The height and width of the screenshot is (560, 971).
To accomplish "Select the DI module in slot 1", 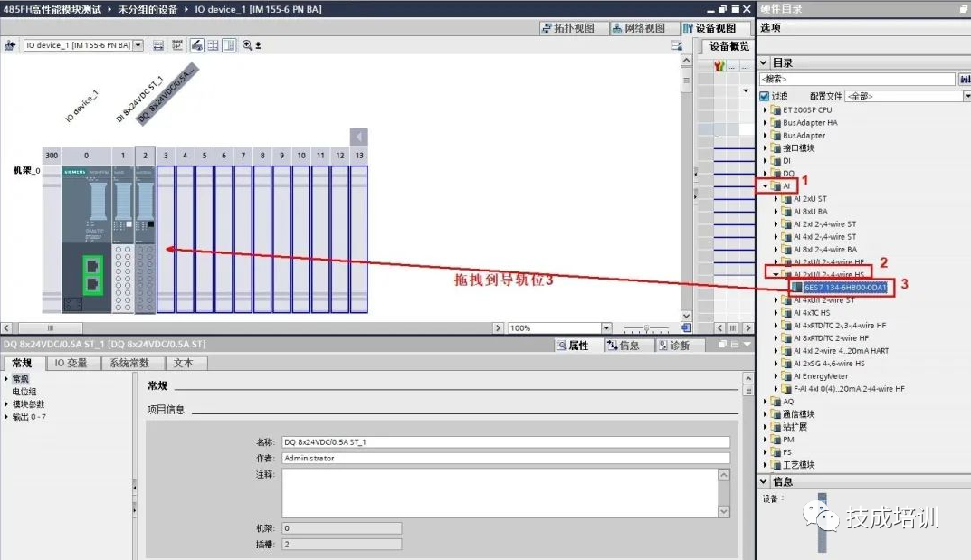I will pyautogui.click(x=122, y=239).
